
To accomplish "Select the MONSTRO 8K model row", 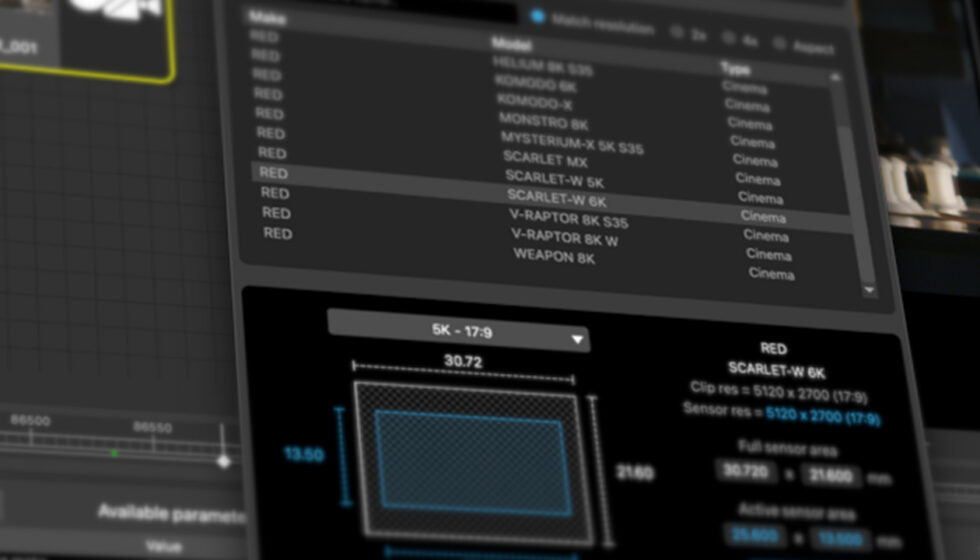I will 544,121.
